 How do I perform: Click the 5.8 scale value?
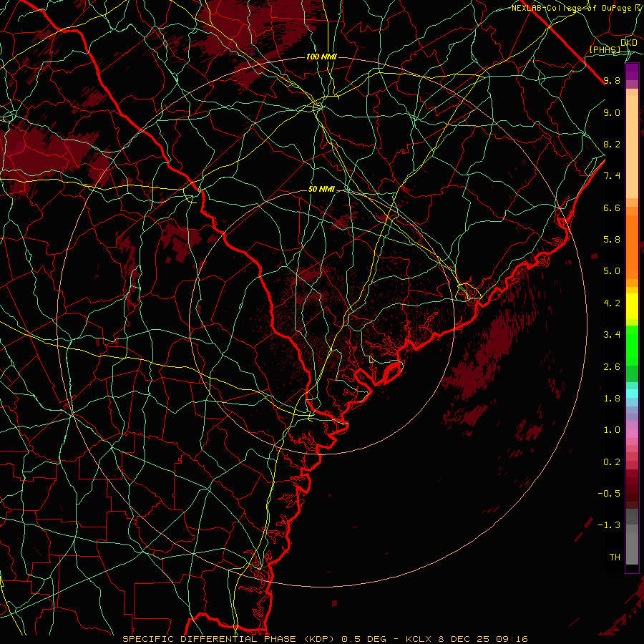pos(612,240)
